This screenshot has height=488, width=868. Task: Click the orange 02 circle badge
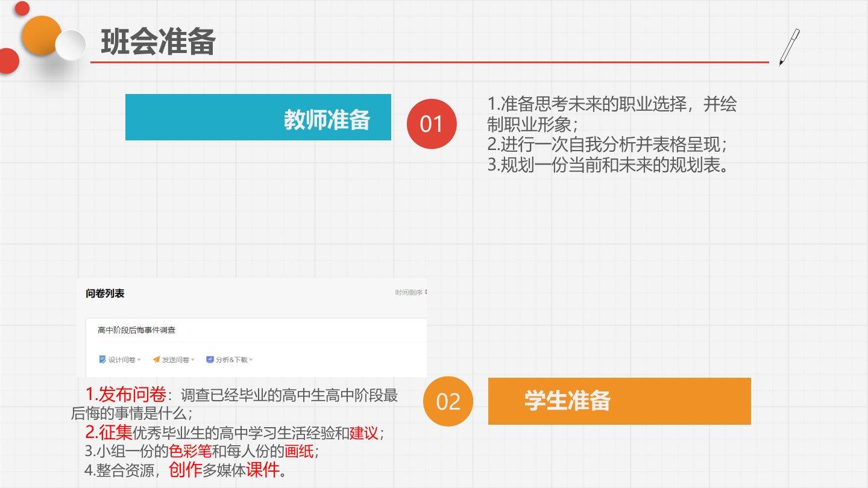[448, 401]
